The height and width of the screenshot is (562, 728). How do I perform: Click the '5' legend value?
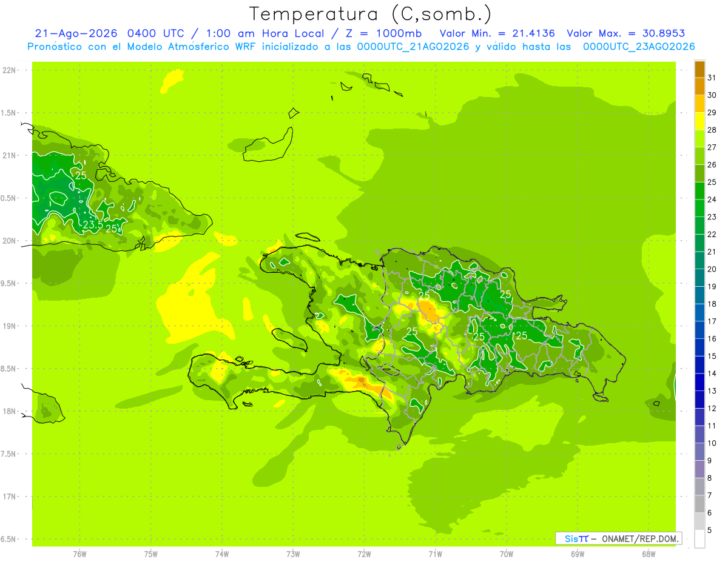[x=710, y=530]
